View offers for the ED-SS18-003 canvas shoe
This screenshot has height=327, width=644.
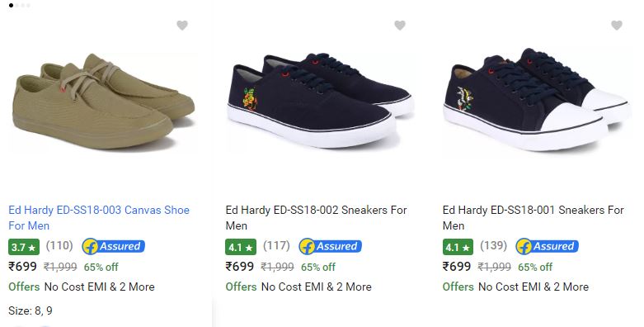[82, 287]
